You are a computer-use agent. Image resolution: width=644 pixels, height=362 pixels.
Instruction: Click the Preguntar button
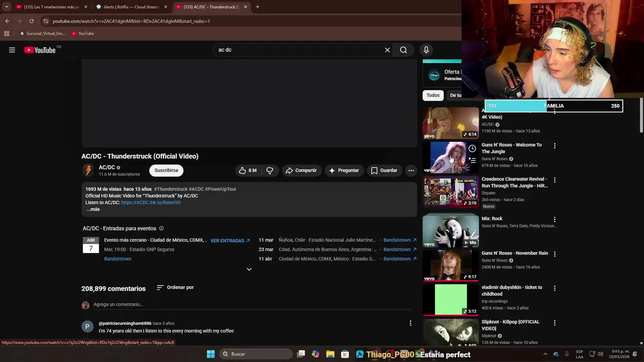(344, 170)
